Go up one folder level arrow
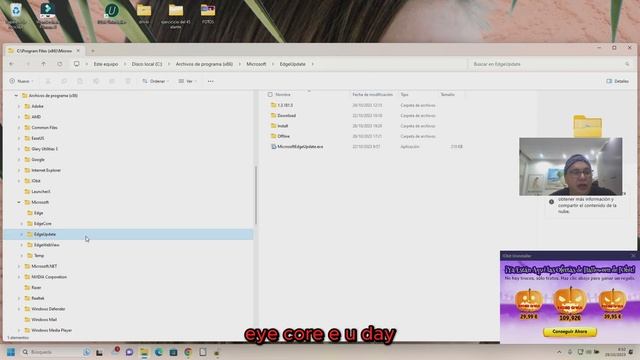The image size is (640, 360). coord(44,64)
